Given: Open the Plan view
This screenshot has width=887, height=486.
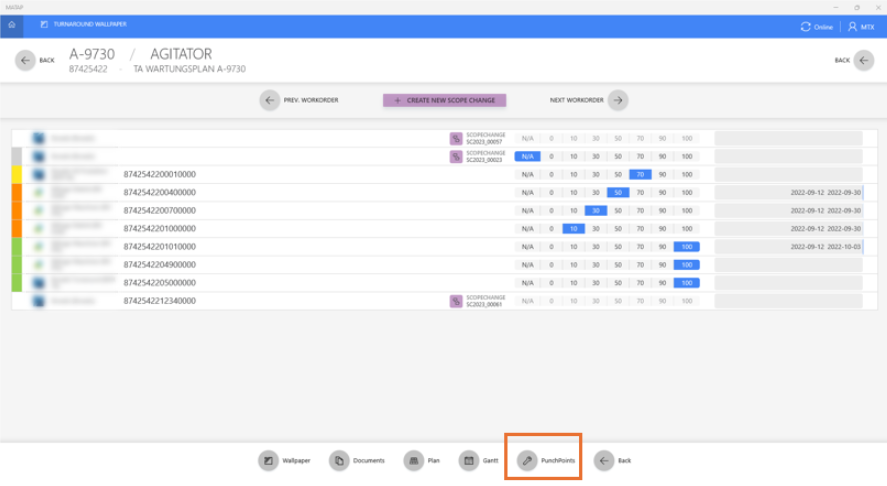Looking at the screenshot, I should point(413,461).
